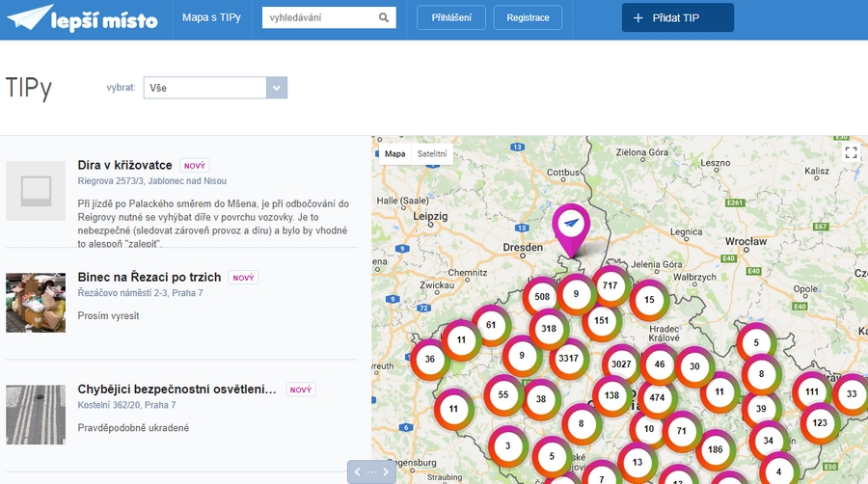The width and height of the screenshot is (868, 484).
Task: Click the text Pravděpodobně ukradené
Action: point(133,427)
